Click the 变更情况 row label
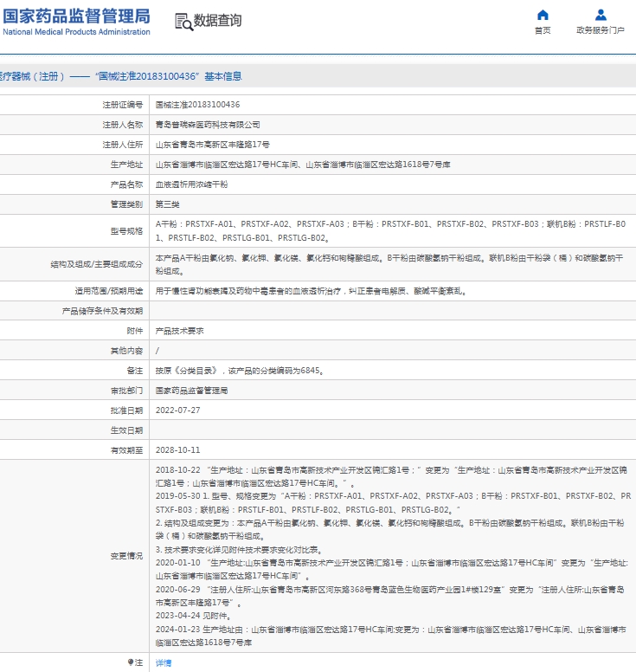 pyautogui.click(x=126, y=556)
